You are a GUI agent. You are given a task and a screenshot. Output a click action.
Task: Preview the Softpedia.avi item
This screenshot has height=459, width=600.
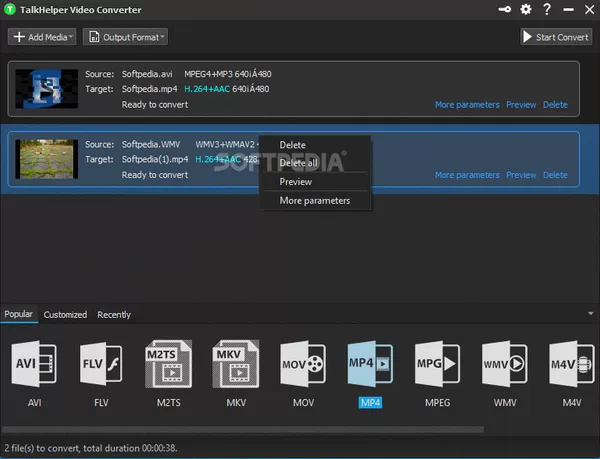pyautogui.click(x=521, y=105)
